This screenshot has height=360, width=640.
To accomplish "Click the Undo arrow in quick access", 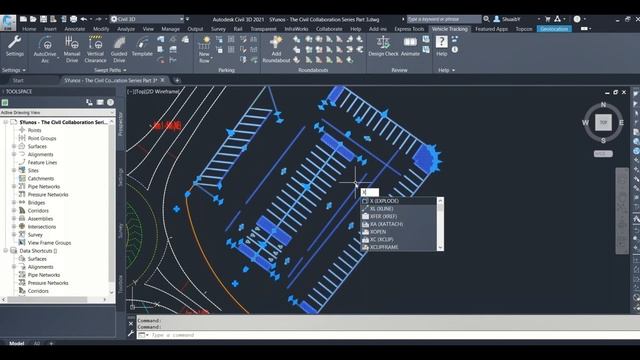I will (84, 19).
